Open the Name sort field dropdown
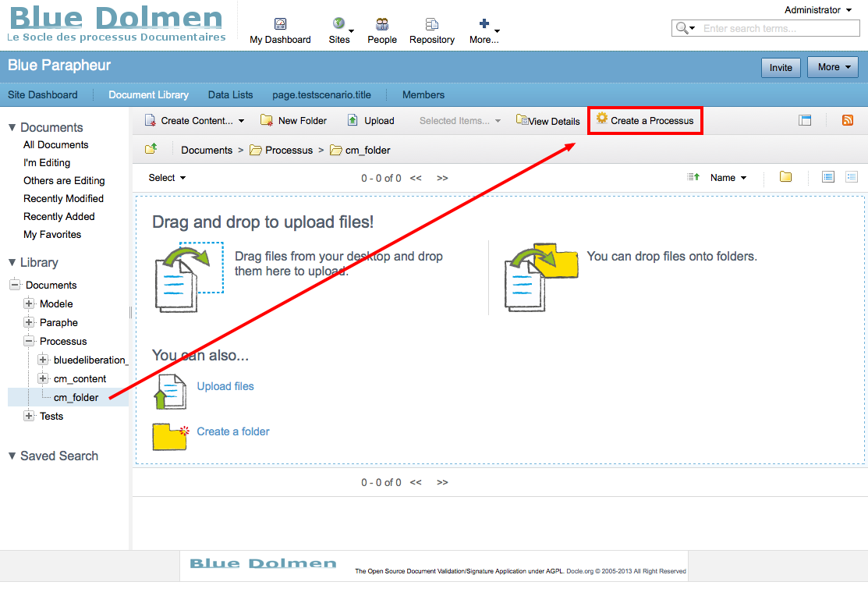Image resolution: width=868 pixels, height=589 pixels. (728, 178)
